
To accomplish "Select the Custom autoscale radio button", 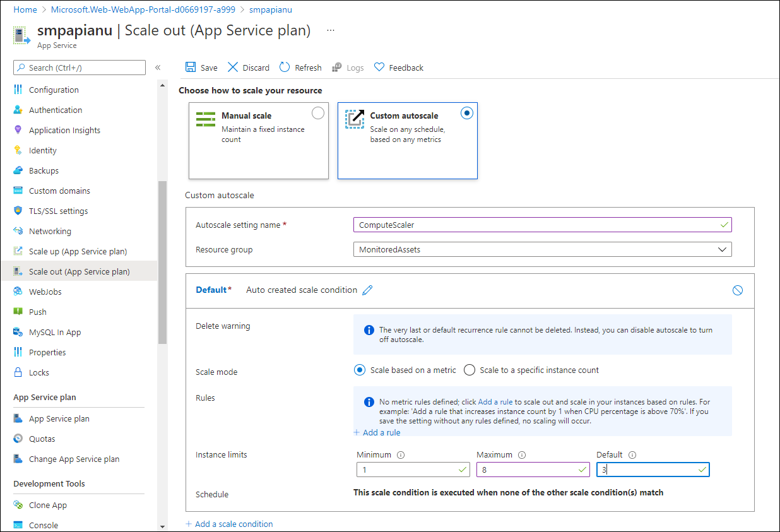I will click(x=467, y=113).
